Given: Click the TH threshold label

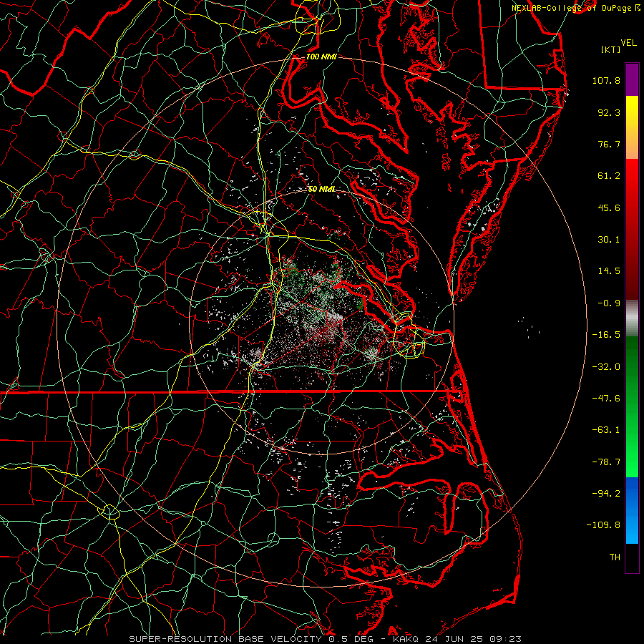Looking at the screenshot, I should (x=615, y=557).
